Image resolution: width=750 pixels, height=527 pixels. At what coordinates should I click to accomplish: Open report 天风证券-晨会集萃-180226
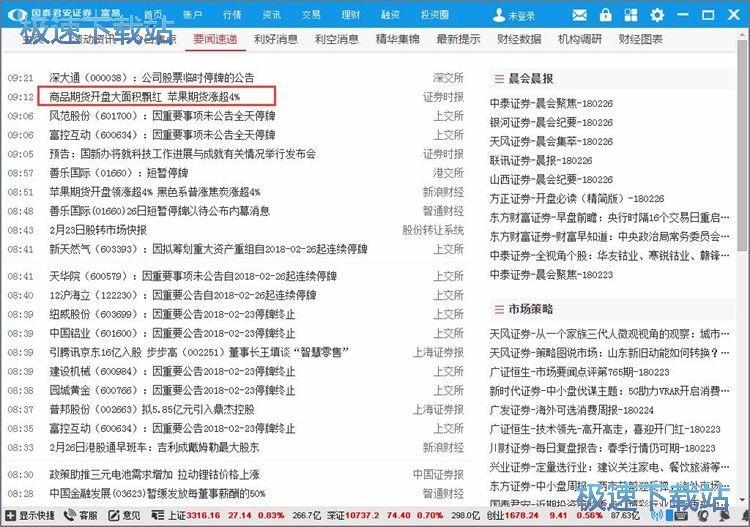[551, 142]
